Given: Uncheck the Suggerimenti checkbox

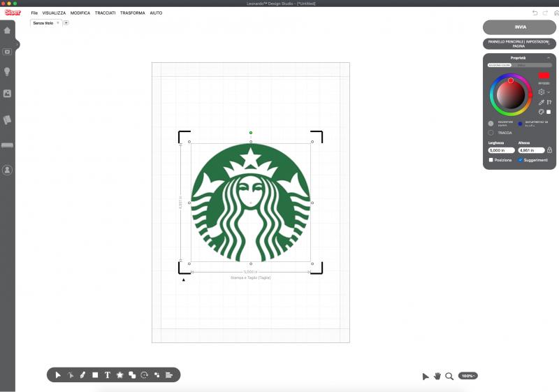Looking at the screenshot, I should [521, 160].
